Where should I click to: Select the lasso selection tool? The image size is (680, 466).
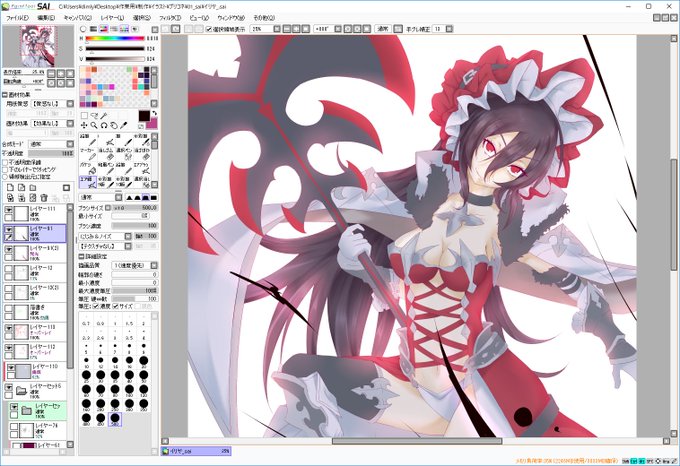coord(94,116)
